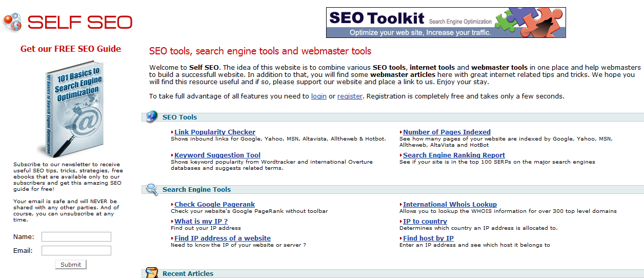Open Check Google Pagerank link
Screen dimensions: 644x278
pos(214,205)
